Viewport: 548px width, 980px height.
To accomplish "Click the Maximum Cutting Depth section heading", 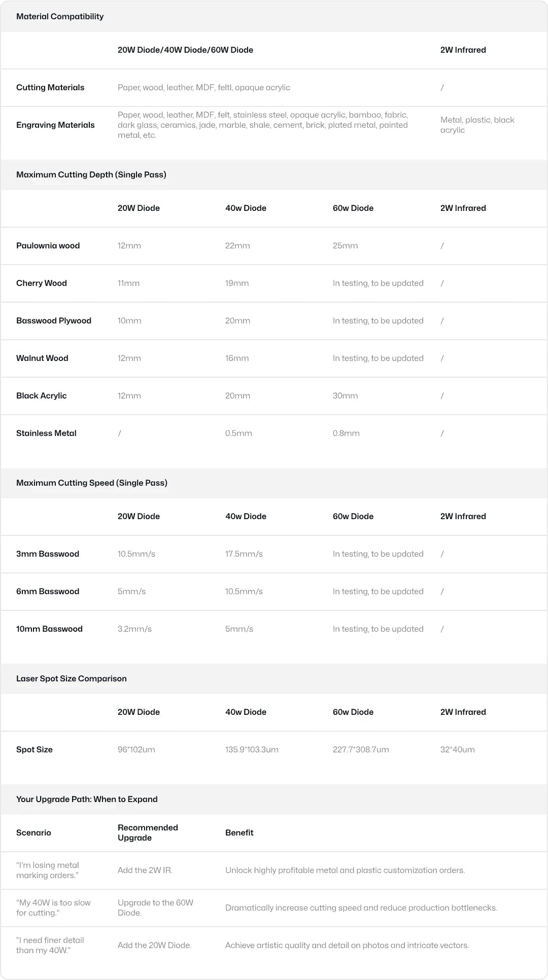I will [x=91, y=174].
